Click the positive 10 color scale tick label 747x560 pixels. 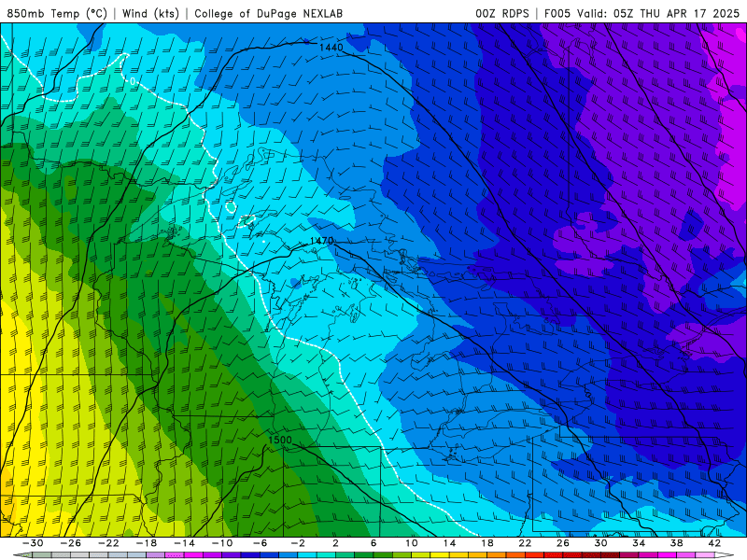412,543
